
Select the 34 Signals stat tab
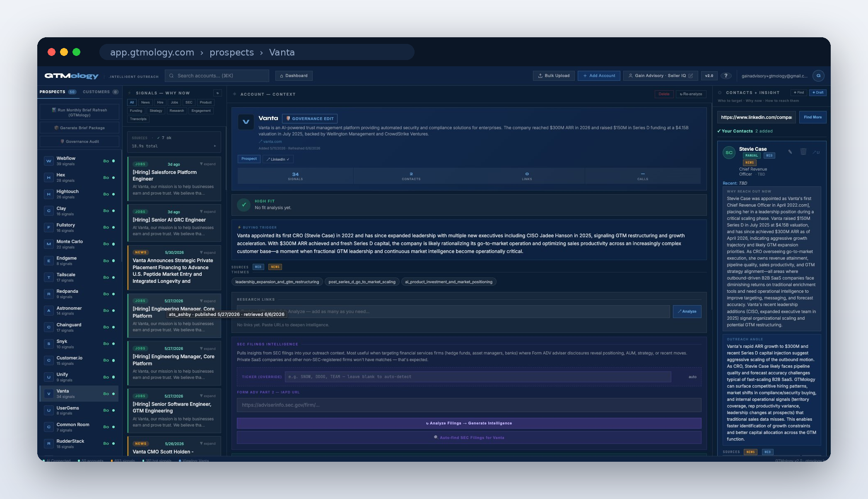point(295,176)
